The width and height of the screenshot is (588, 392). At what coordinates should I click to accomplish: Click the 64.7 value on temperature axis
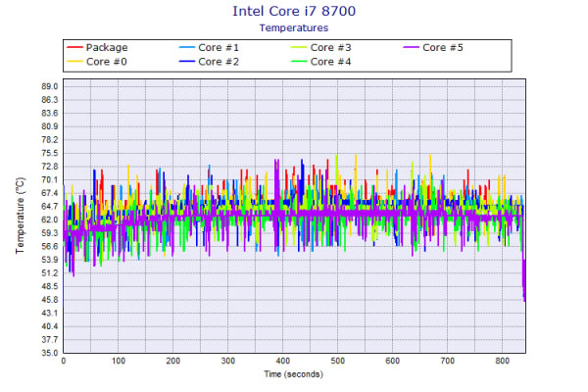50,207
